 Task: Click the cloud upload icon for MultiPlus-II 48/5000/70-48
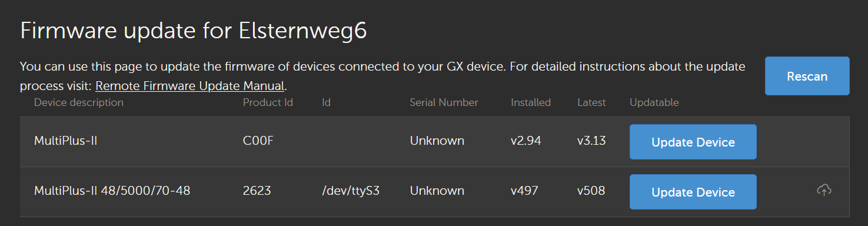click(824, 190)
